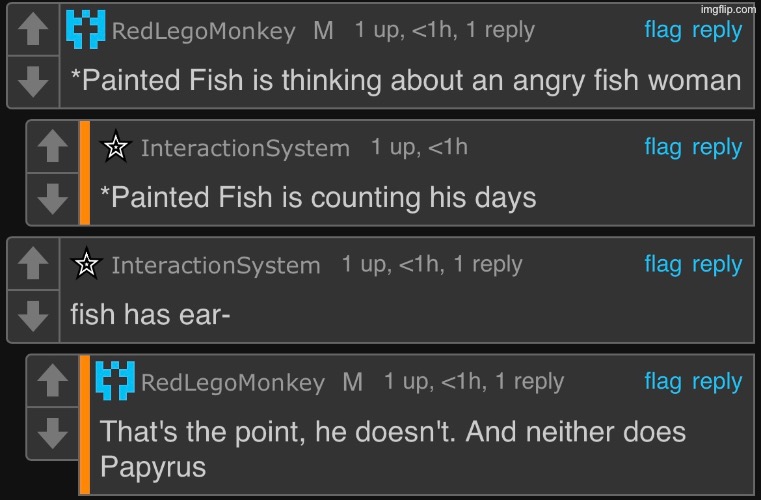761x500 pixels.
Task: Downvote the 'counting his days' comment
Action: (x=53, y=198)
